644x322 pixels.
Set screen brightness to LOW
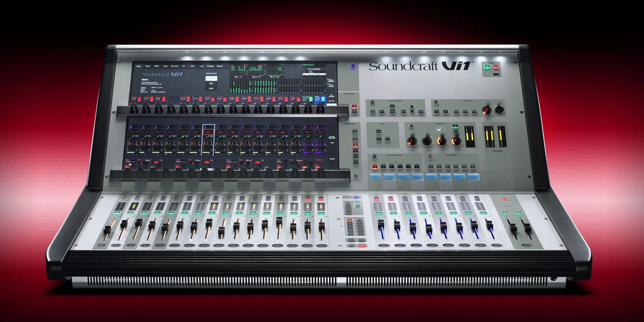point(211,88)
